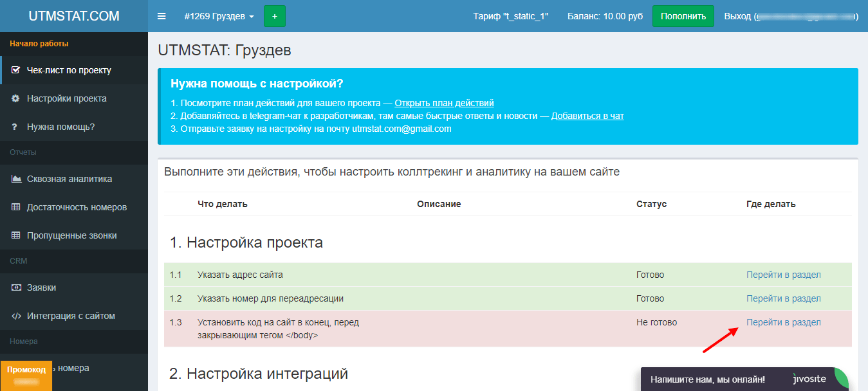
Task: Click the chart icon beside Сквозная аналитика
Action: pyautogui.click(x=17, y=179)
